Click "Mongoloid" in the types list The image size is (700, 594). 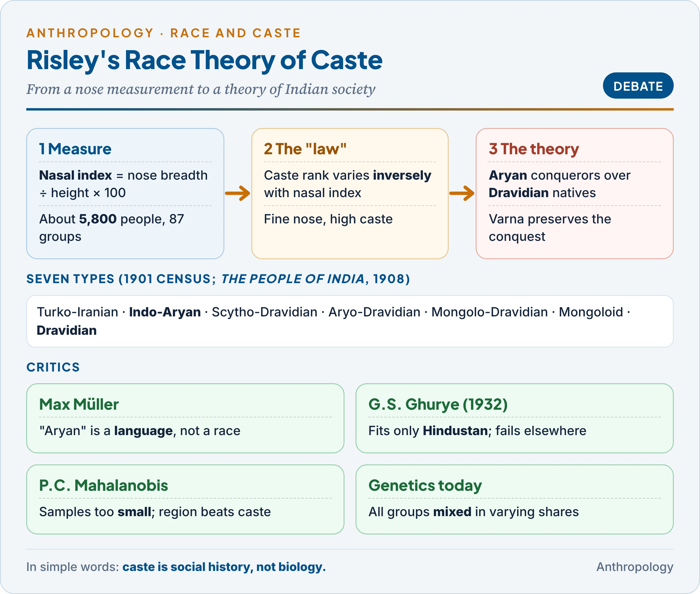591,312
